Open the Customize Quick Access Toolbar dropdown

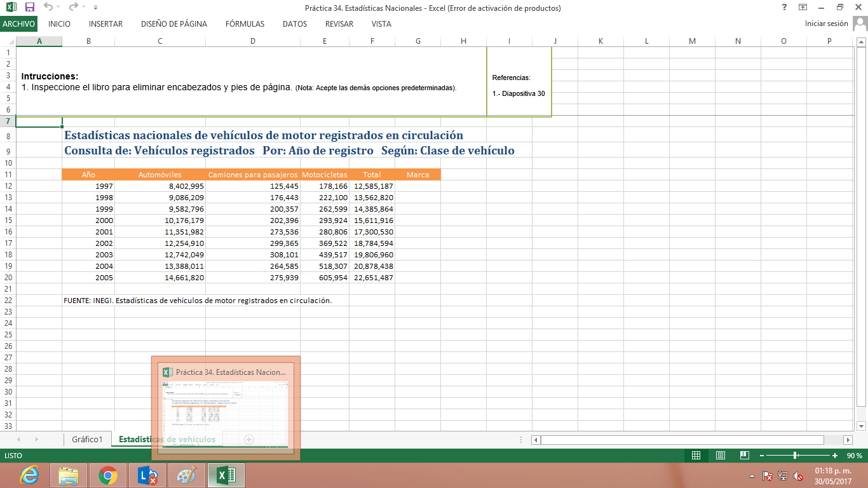click(x=95, y=8)
